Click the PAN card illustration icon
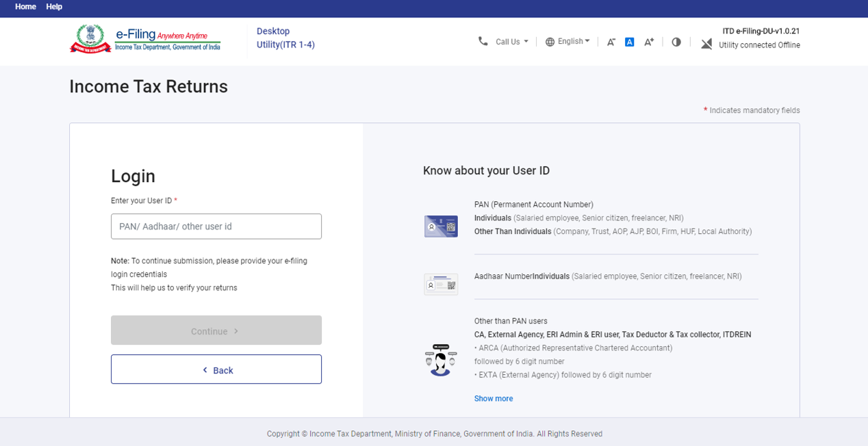The height and width of the screenshot is (446, 868). pos(441,226)
